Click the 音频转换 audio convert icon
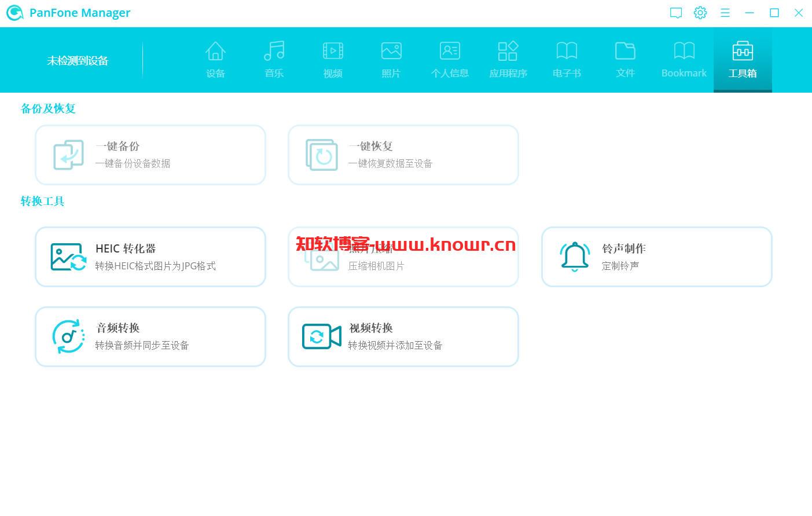Image resolution: width=812 pixels, height=516 pixels. pos(68,336)
